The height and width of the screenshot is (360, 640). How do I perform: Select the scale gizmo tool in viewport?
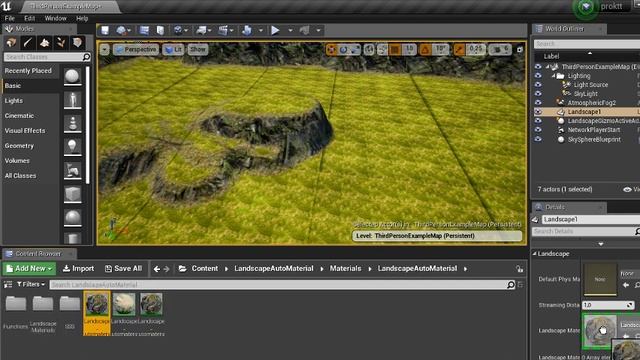[x=355, y=49]
